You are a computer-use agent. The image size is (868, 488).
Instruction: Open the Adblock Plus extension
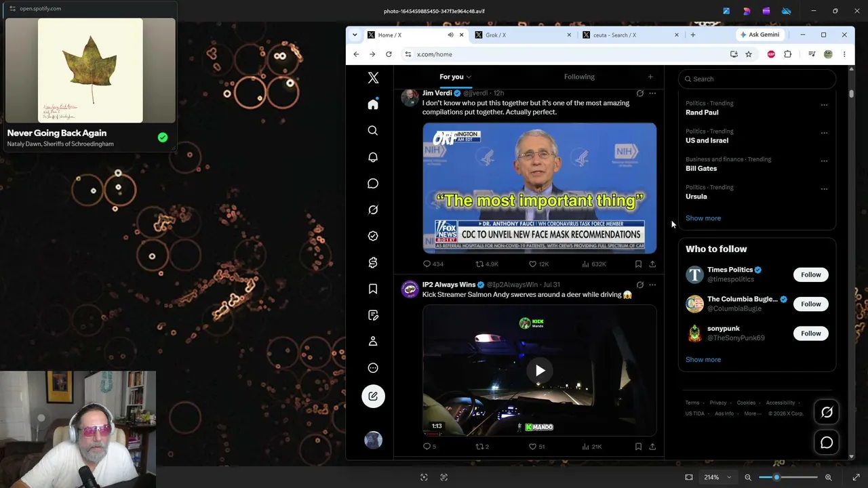point(771,54)
